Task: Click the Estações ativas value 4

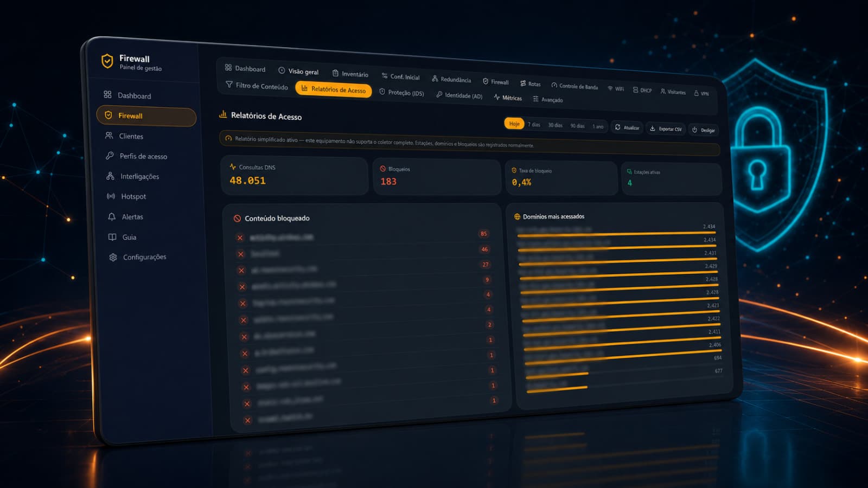Action: [629, 183]
